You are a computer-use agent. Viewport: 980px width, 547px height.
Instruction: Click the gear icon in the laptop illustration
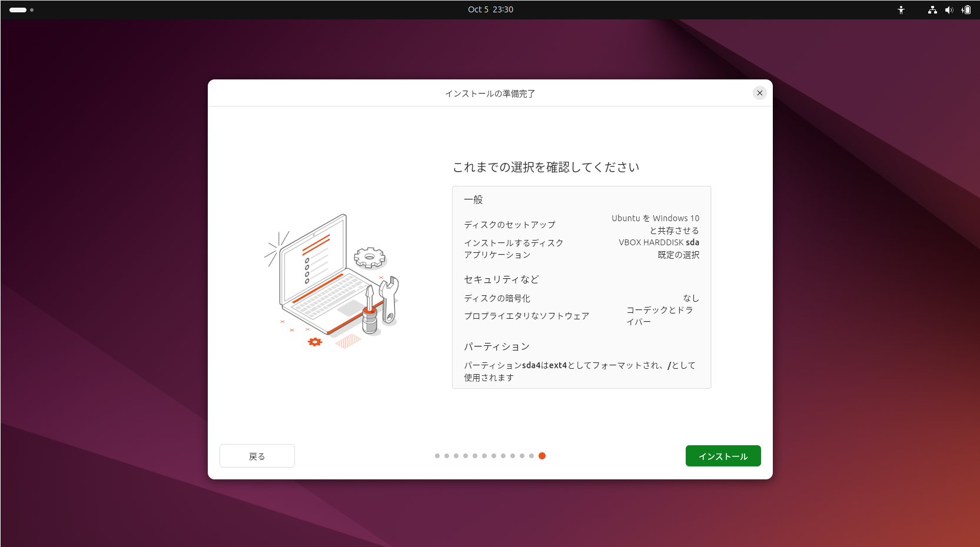[x=369, y=257]
